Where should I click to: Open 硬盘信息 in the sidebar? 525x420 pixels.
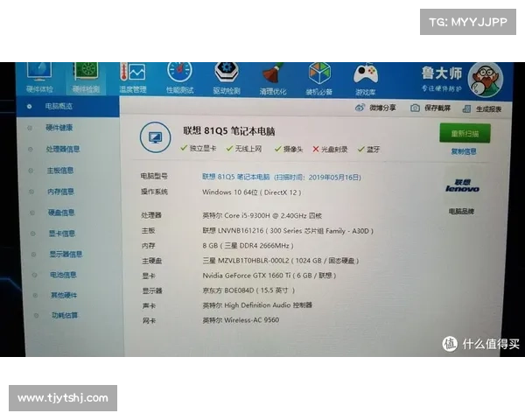coord(61,213)
